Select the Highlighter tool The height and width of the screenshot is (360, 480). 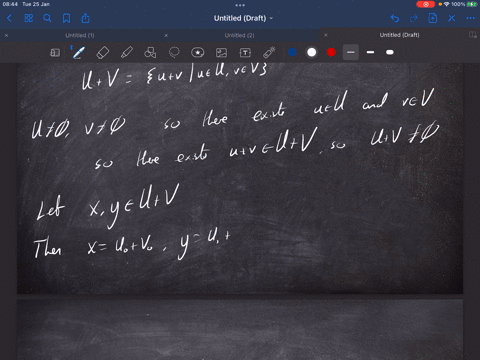[127, 53]
